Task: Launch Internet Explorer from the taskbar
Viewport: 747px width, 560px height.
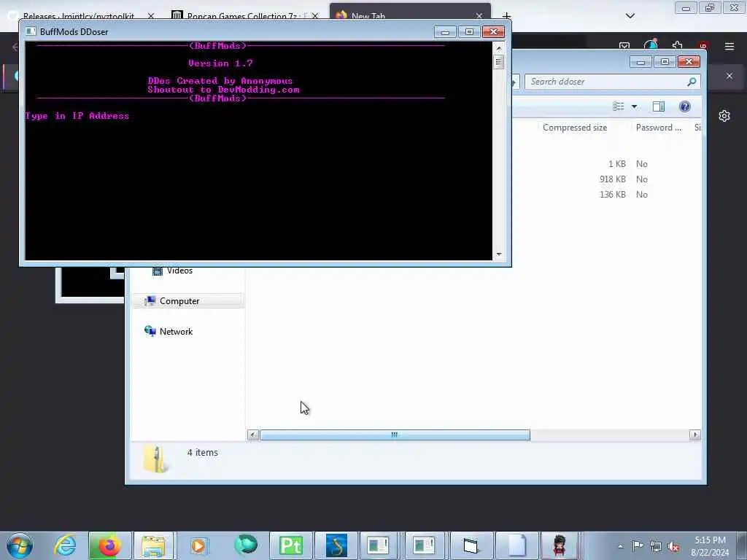Action: (x=65, y=545)
